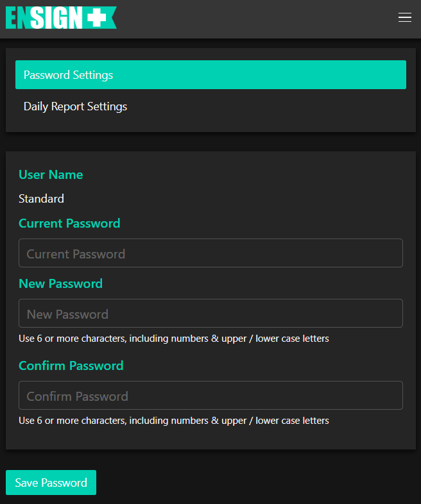Switch to Daily Report Settings
Image resolution: width=421 pixels, height=504 pixels.
pyautogui.click(x=76, y=106)
